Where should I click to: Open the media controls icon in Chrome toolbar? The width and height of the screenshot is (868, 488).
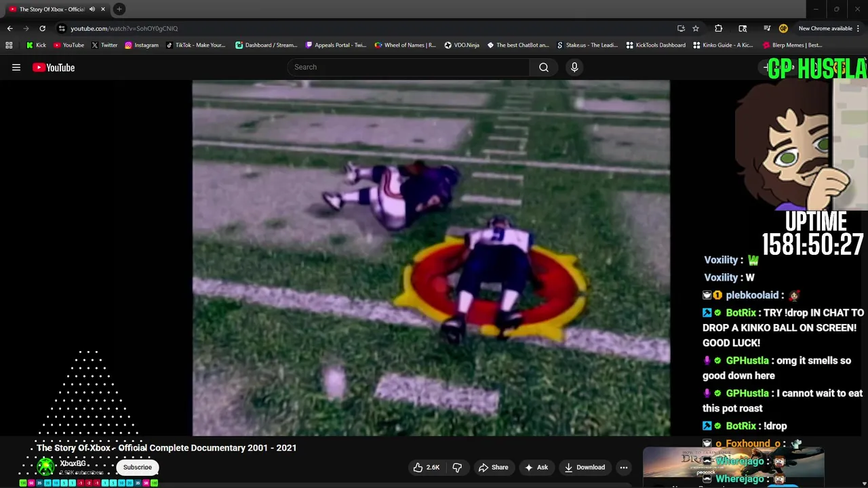click(767, 28)
